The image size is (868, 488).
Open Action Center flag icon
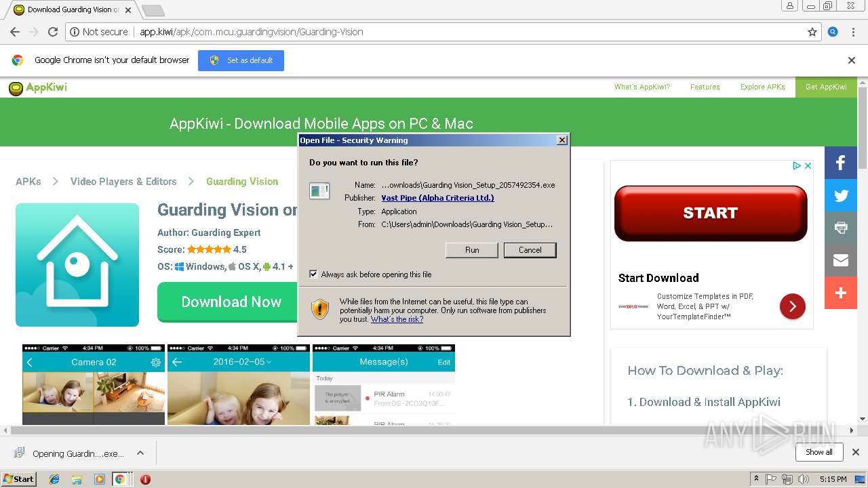771,479
